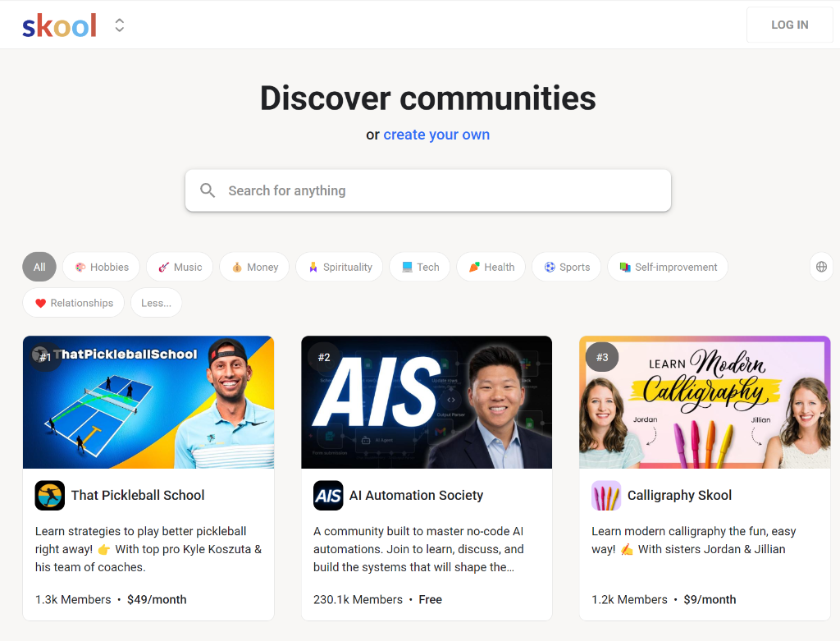Open the create your own link
The width and height of the screenshot is (840, 641).
(436, 134)
